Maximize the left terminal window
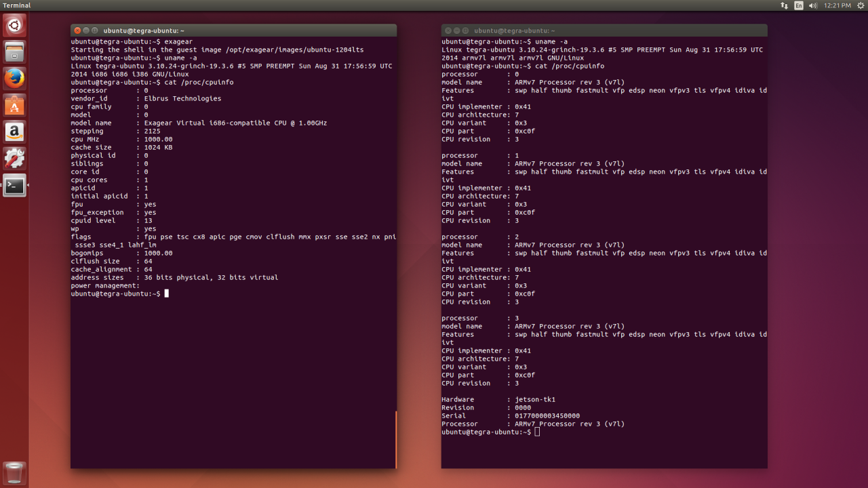The height and width of the screenshot is (488, 868). tap(95, 30)
